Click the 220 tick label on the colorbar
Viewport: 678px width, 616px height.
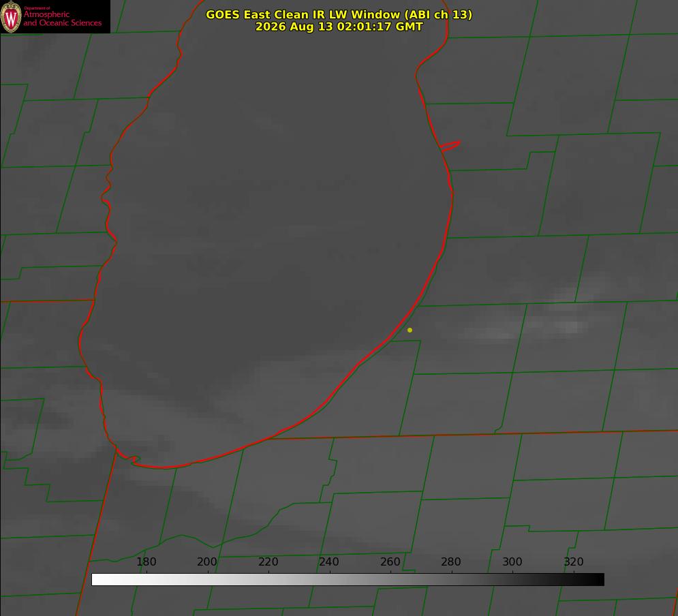[x=268, y=561]
